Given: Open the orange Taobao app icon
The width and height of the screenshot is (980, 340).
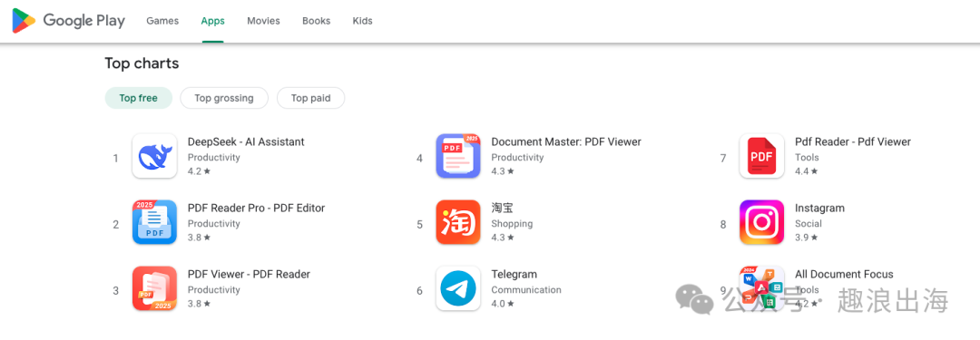Looking at the screenshot, I should (x=458, y=222).
